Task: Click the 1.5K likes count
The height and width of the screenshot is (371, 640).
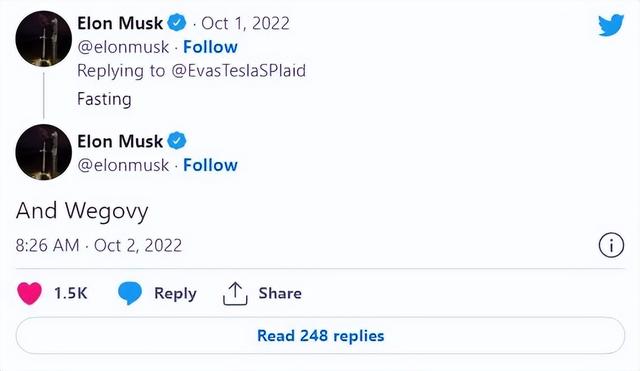Action: (x=71, y=293)
